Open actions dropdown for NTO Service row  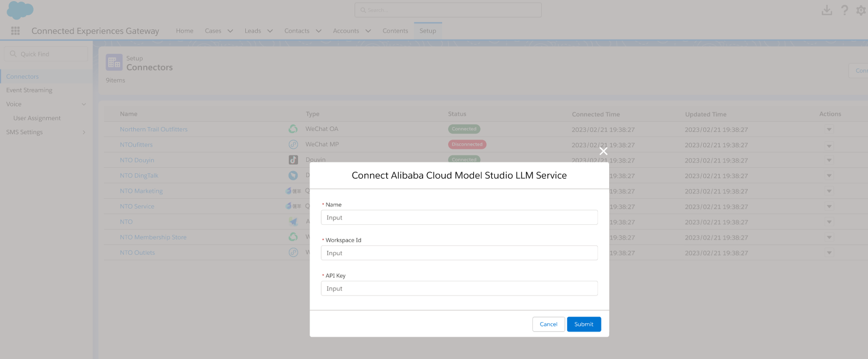click(x=829, y=207)
